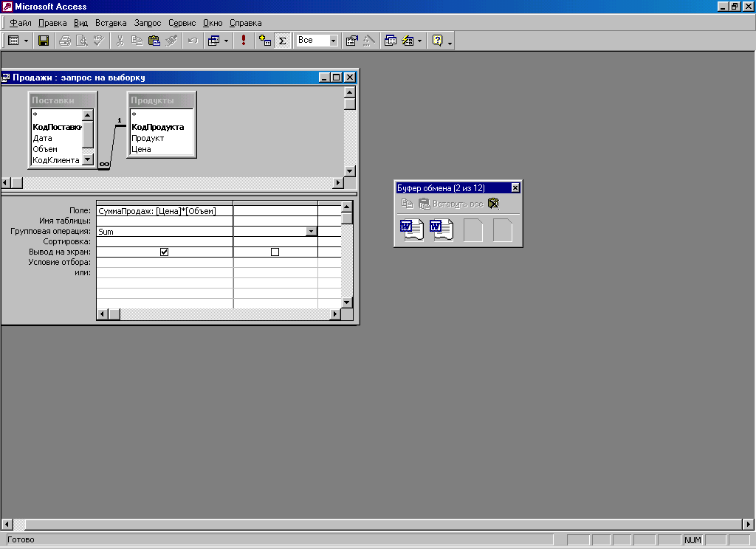Run the query with red exclamation icon
The height and width of the screenshot is (549, 756).
point(244,41)
